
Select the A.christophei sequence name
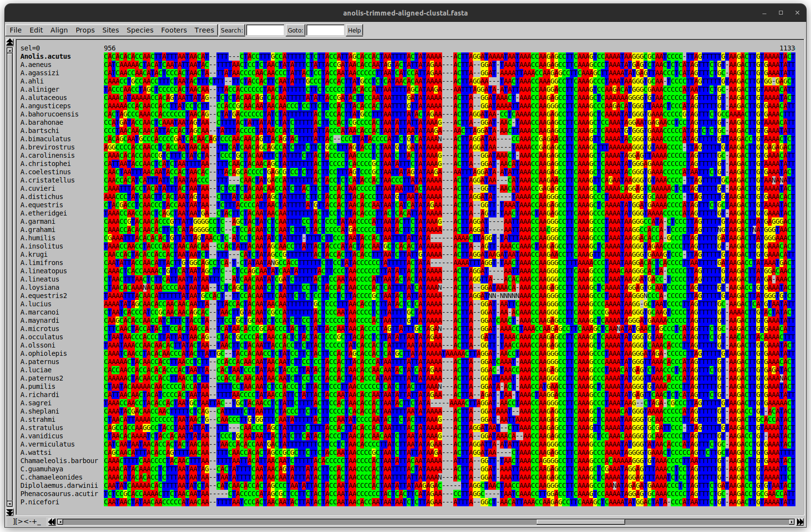tap(46, 164)
